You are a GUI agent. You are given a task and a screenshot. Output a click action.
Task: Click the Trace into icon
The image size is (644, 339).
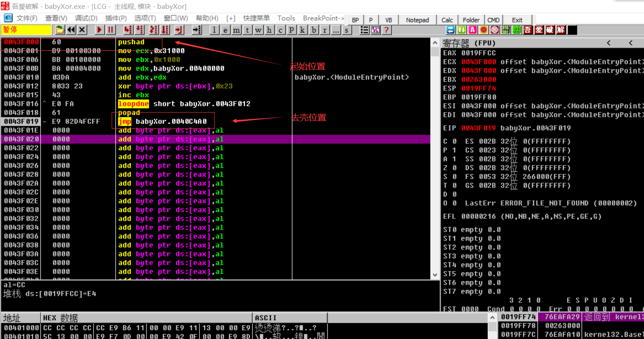click(x=154, y=30)
